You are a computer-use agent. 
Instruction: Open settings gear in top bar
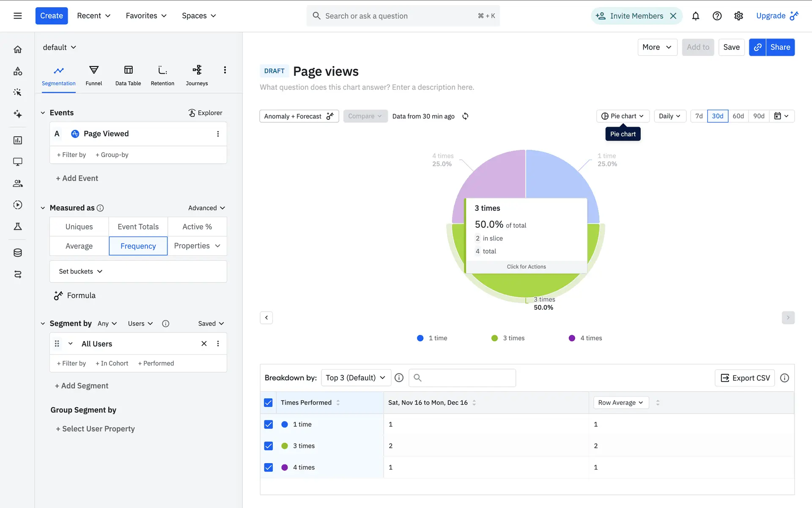point(738,16)
